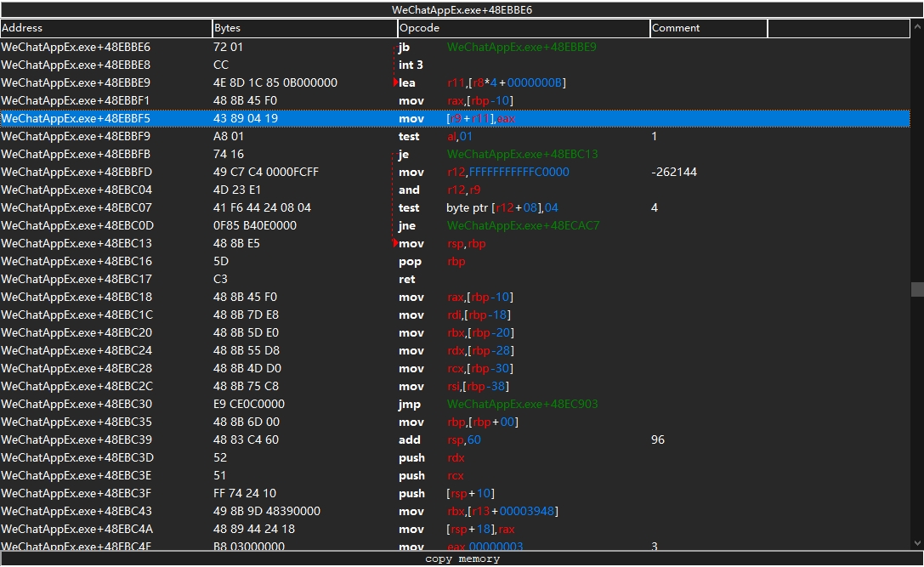Select the highlighted mov [r9+r11],eax instruction
The width and height of the screenshot is (924, 567).
tap(480, 119)
